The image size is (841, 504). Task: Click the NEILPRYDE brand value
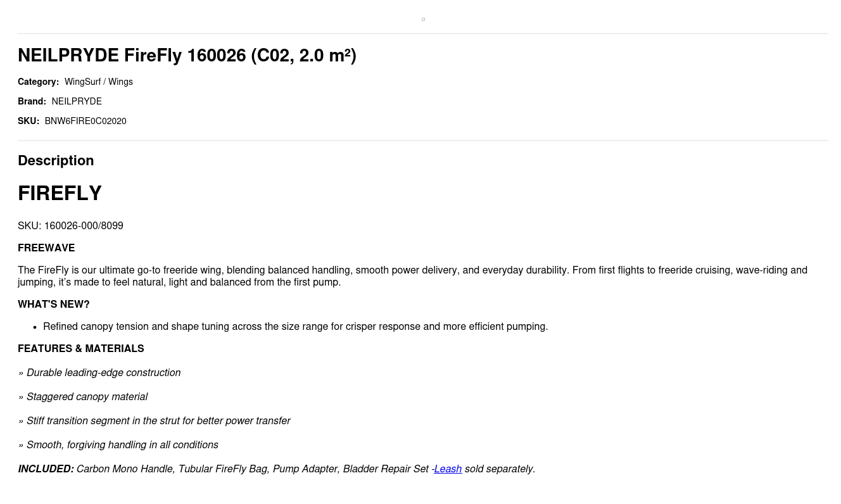click(x=77, y=101)
